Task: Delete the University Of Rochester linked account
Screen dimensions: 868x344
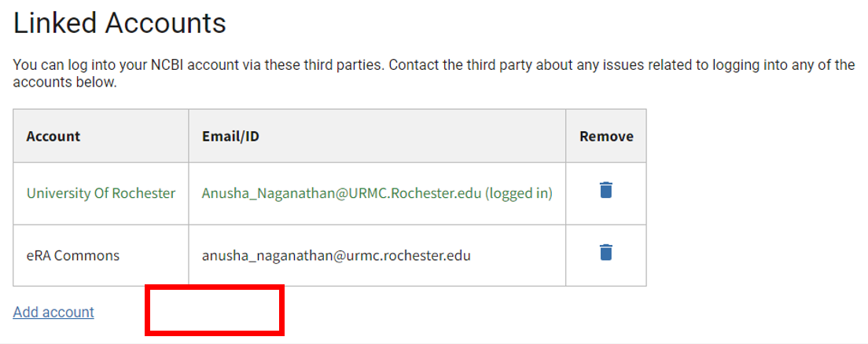Action: [605, 190]
